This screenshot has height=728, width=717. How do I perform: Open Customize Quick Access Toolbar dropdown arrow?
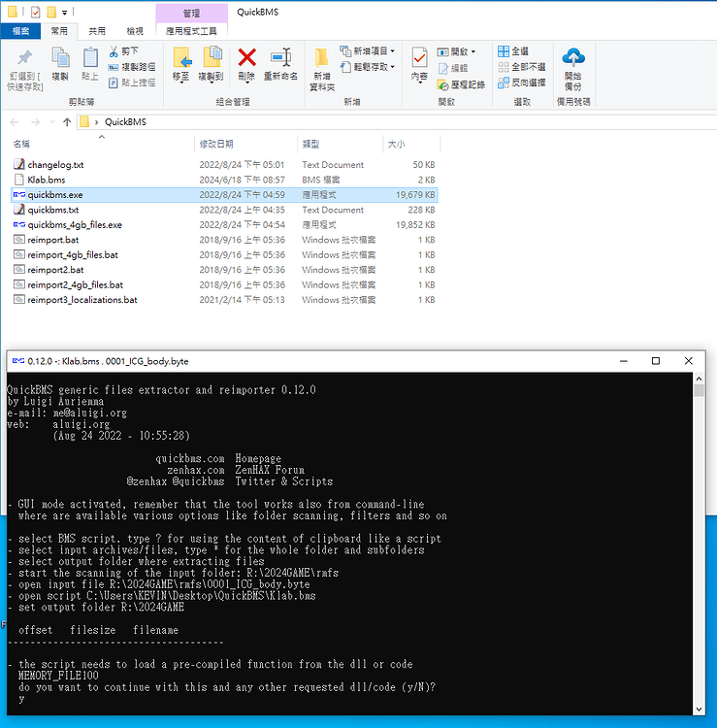pos(64,12)
